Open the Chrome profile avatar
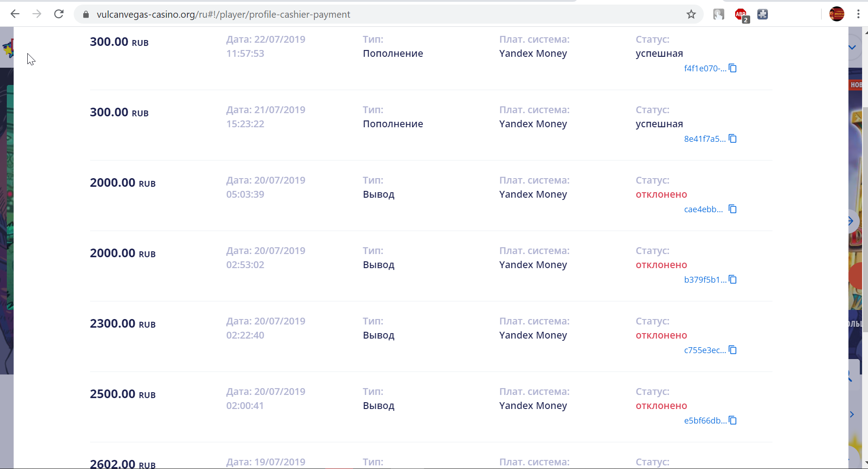Image resolution: width=868 pixels, height=469 pixels. point(836,14)
